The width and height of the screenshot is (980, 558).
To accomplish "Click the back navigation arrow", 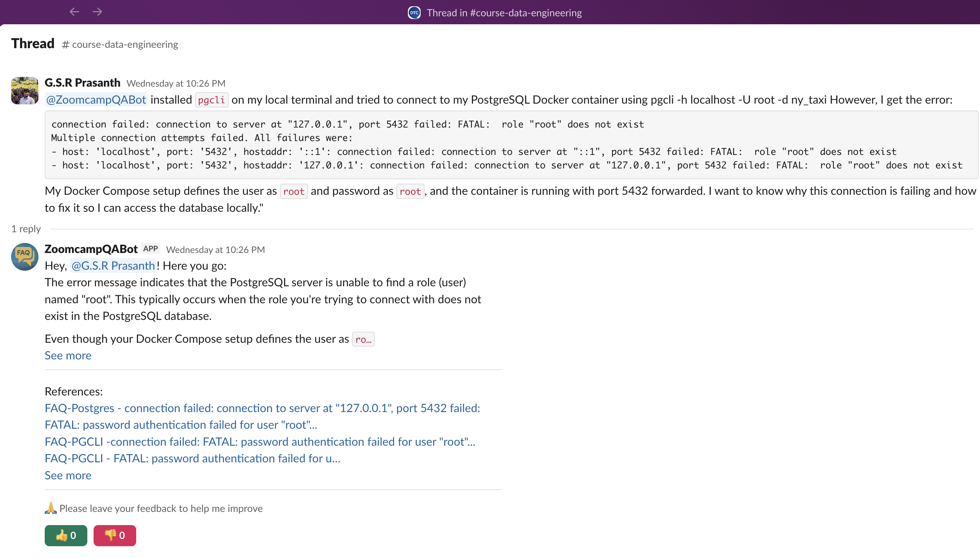I will (75, 12).
